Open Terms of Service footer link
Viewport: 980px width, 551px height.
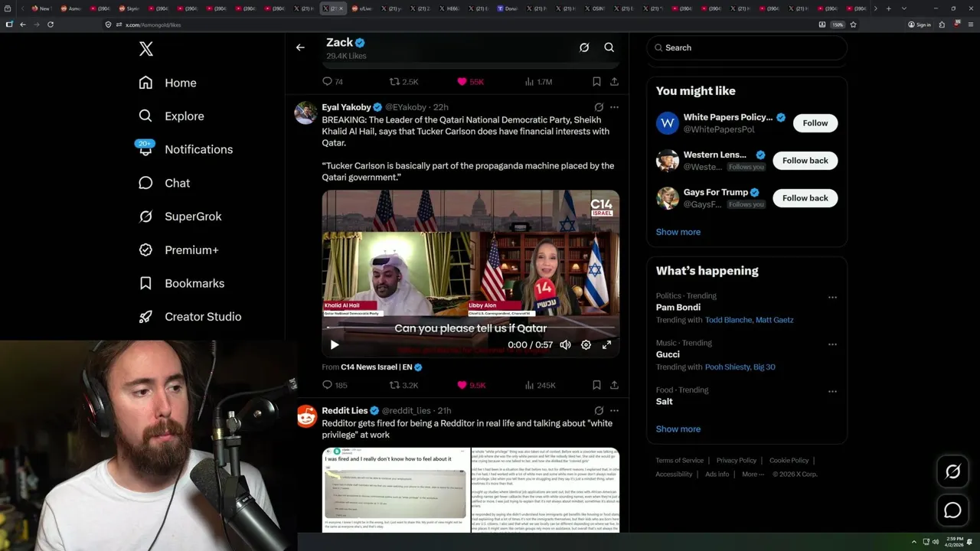pyautogui.click(x=679, y=461)
